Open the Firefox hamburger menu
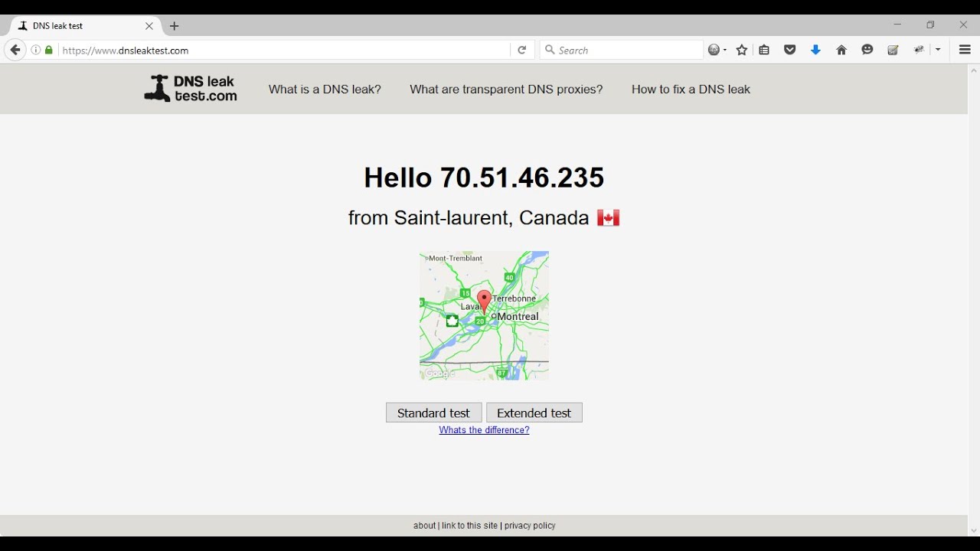The image size is (980, 551). pyautogui.click(x=965, y=50)
